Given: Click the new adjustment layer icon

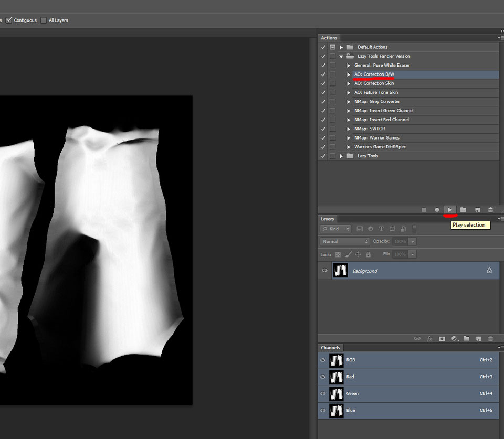Looking at the screenshot, I should [454, 339].
